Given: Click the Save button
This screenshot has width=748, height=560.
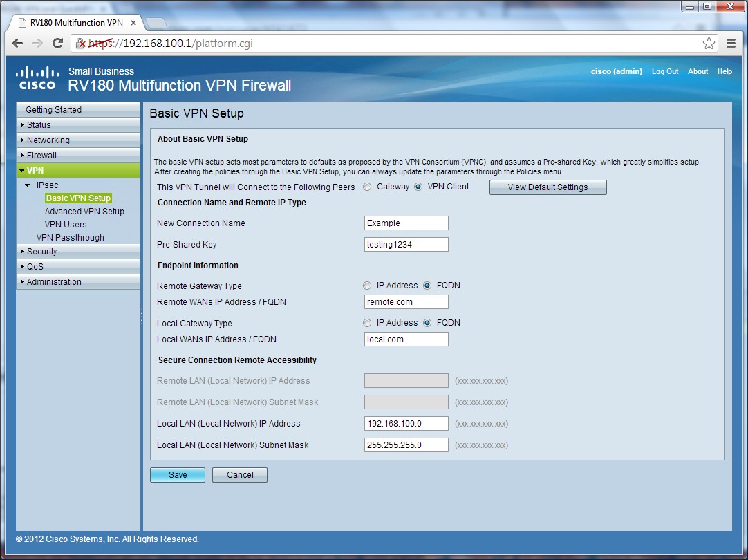Looking at the screenshot, I should pos(178,475).
